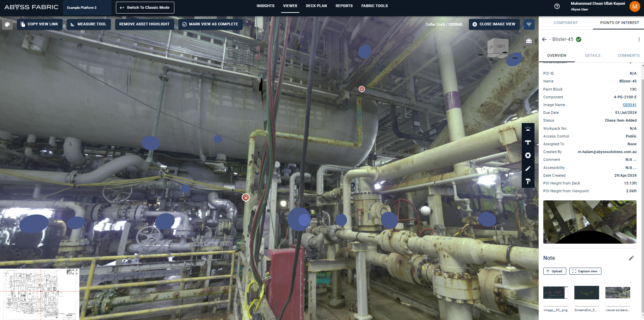The width and height of the screenshot is (644, 320).
Task: Toggle minimap exposure contrast button
Action: tap(69, 272)
